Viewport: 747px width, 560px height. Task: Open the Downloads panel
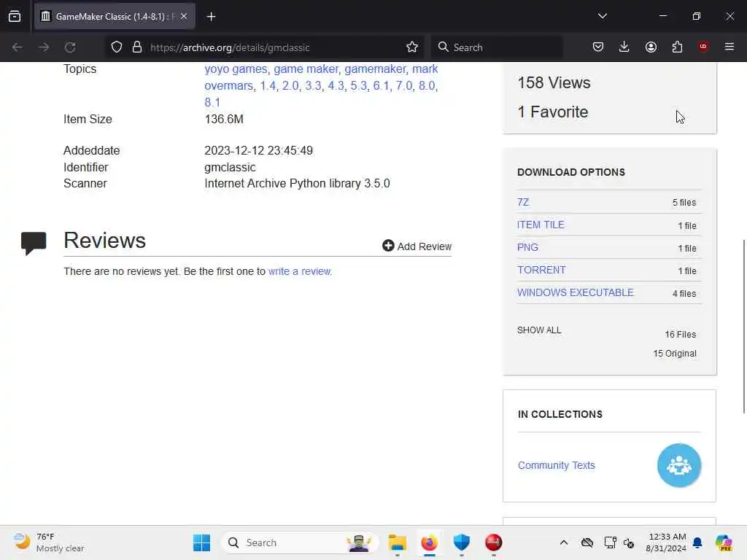(624, 47)
